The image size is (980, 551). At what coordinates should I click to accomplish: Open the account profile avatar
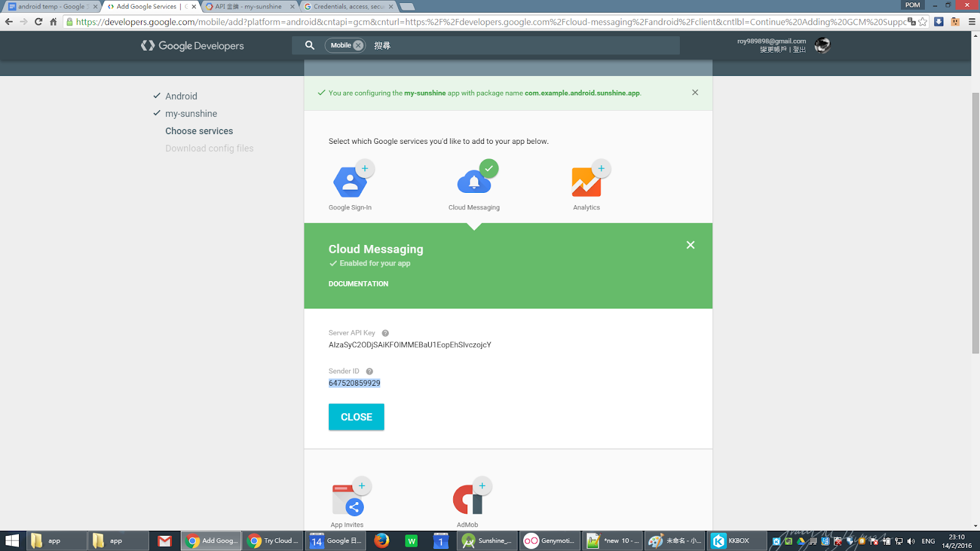pos(822,45)
